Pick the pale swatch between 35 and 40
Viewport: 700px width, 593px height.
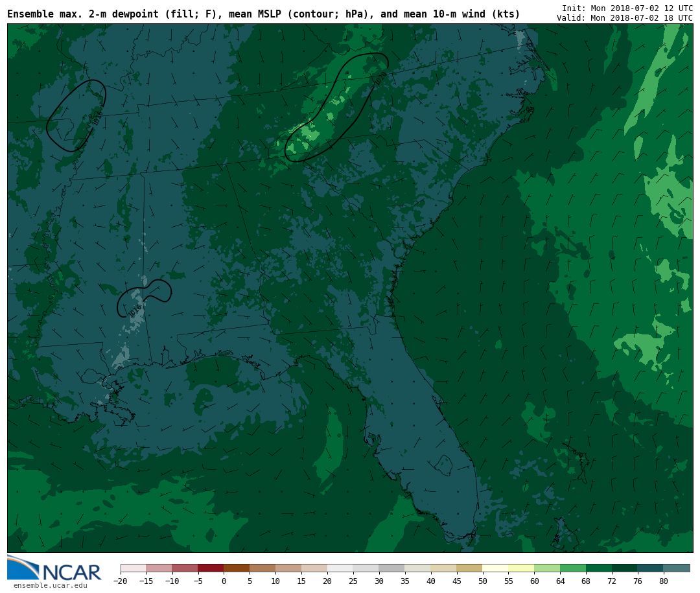[418, 568]
